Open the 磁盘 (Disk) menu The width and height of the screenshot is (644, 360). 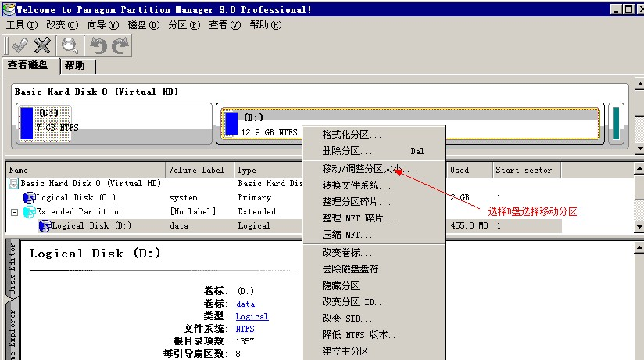click(143, 25)
